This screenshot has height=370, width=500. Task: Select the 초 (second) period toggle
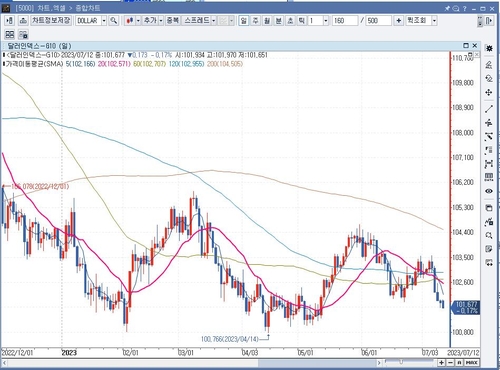point(290,21)
